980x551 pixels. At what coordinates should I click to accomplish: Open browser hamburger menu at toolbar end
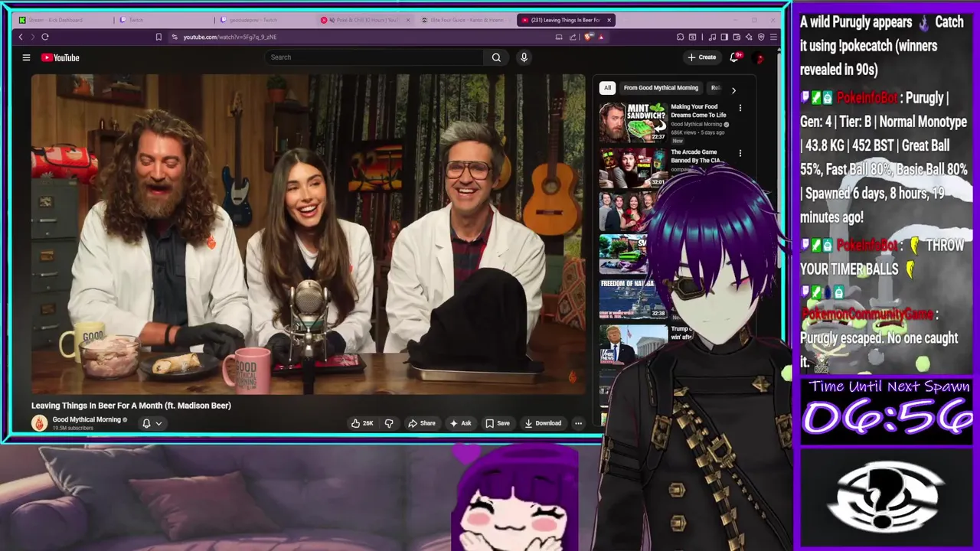(x=773, y=37)
